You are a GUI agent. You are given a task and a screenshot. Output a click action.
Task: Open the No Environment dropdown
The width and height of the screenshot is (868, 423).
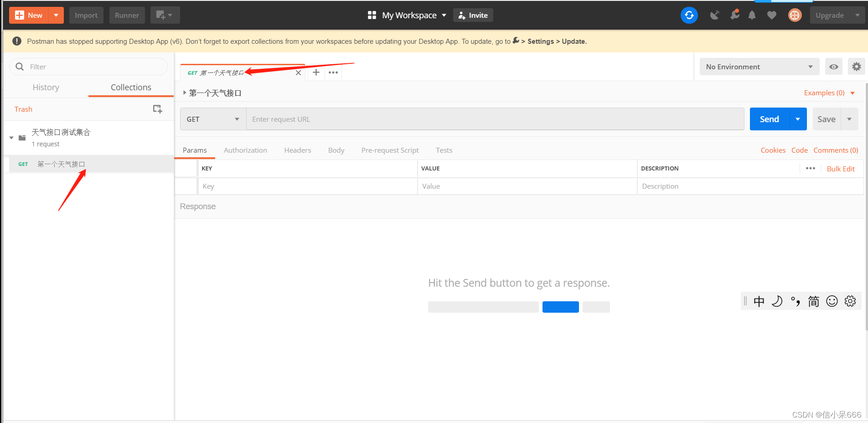point(759,67)
